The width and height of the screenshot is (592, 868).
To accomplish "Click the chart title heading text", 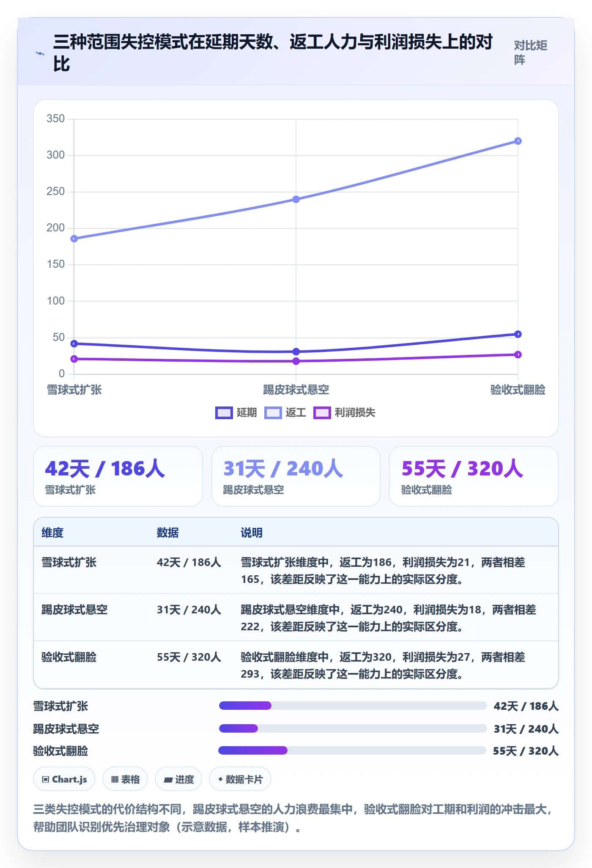I will coord(273,53).
